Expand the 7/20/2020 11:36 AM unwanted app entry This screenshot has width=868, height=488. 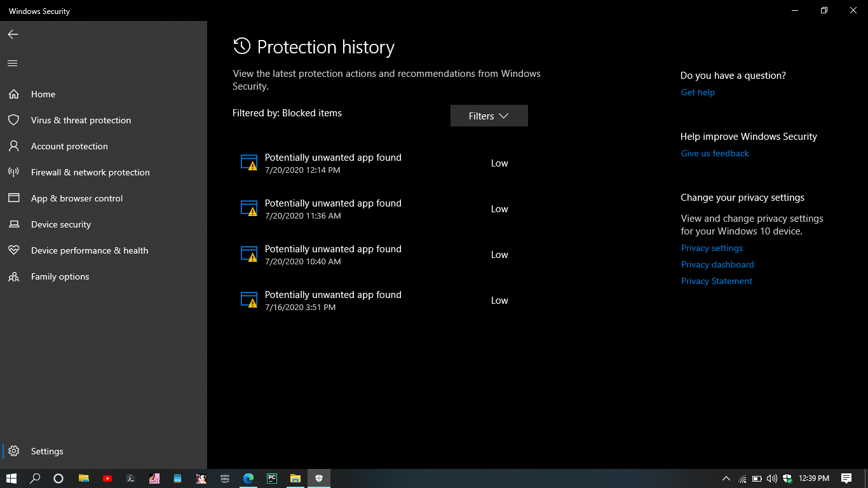380,209
